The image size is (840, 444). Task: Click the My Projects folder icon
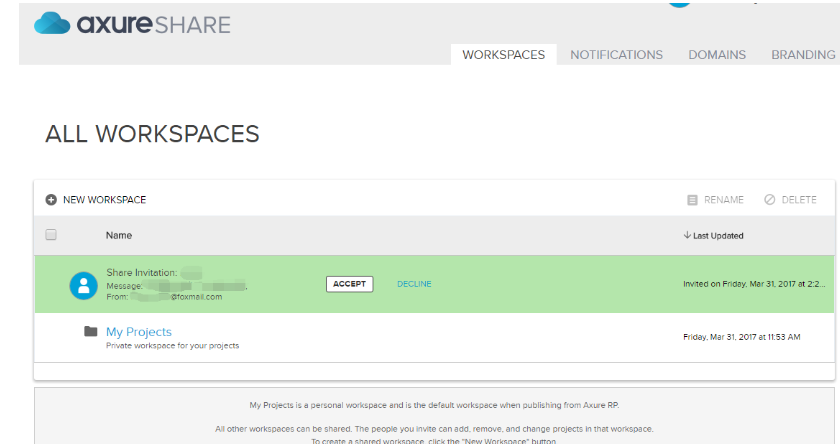pos(91,332)
